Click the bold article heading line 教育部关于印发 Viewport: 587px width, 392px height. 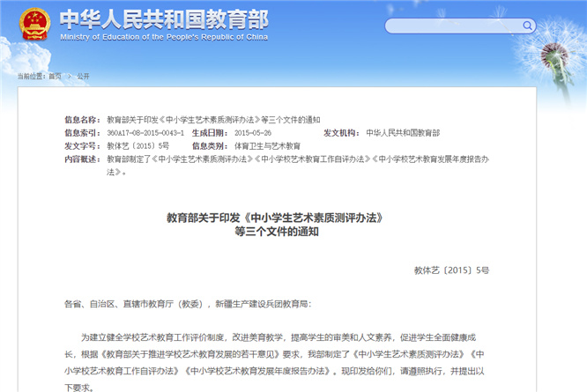click(275, 218)
